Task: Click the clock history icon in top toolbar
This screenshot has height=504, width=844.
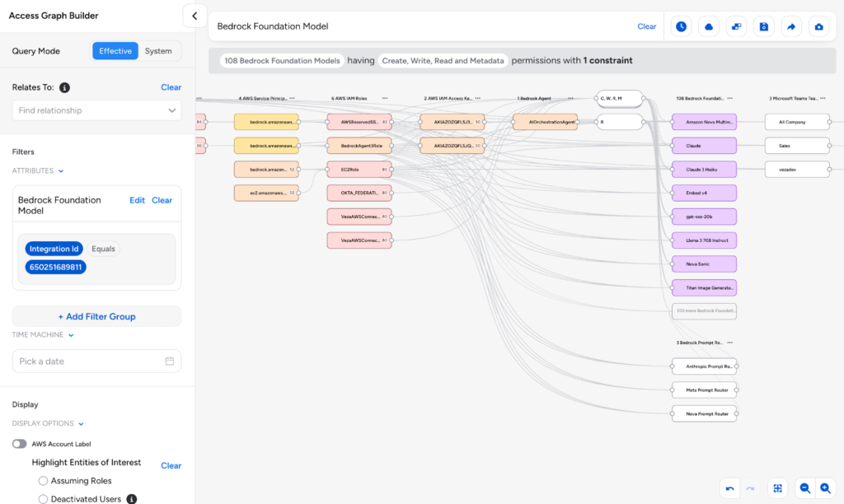Action: coord(681,26)
